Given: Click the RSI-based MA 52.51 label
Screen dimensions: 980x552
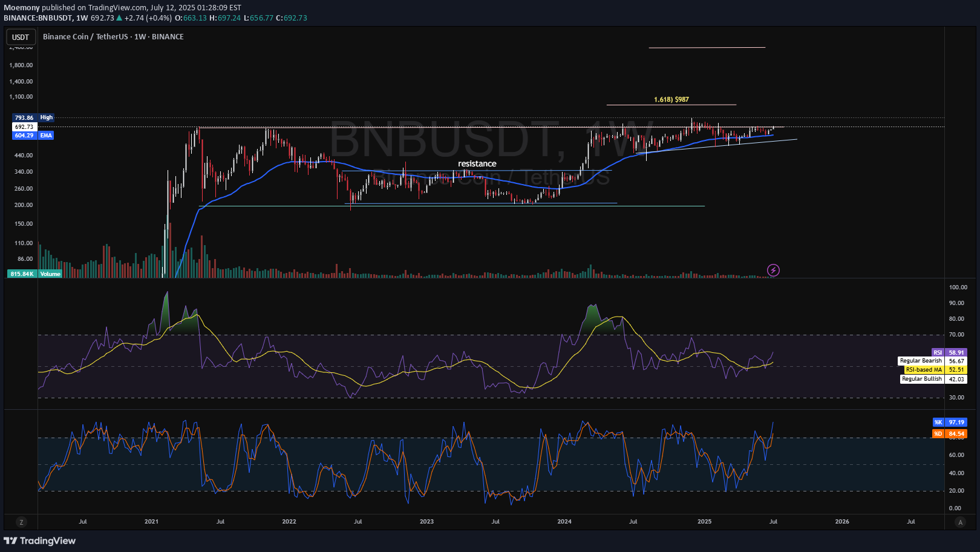Looking at the screenshot, I should point(935,370).
